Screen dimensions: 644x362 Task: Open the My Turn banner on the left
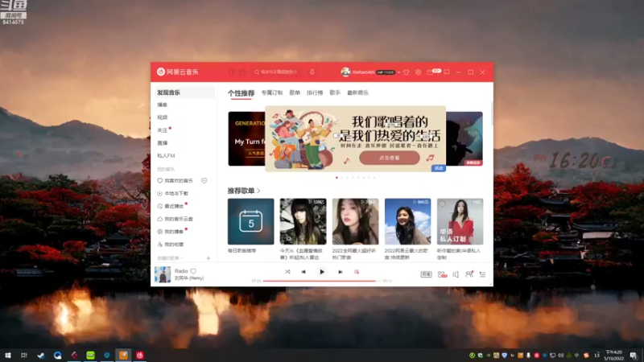click(x=246, y=138)
